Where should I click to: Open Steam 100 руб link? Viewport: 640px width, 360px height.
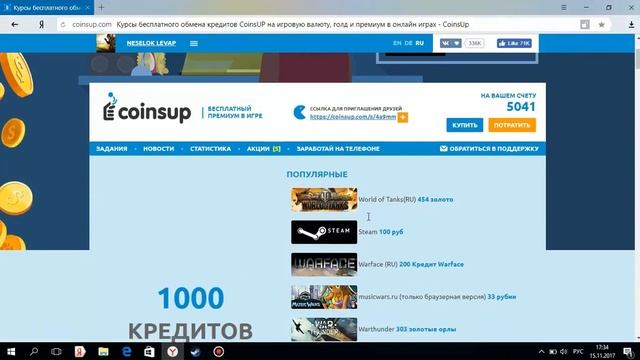click(x=381, y=232)
